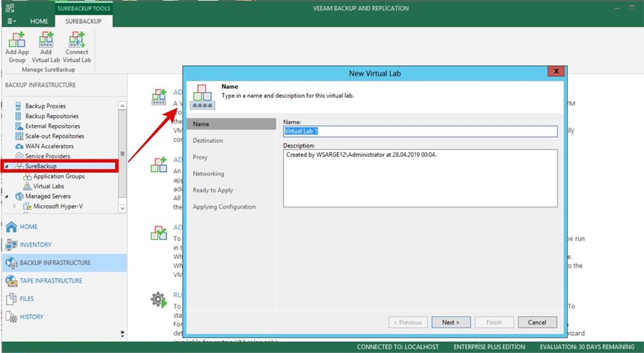Click the Backup Proxies icon
Image resolution: width=644 pixels, height=353 pixels.
point(19,105)
